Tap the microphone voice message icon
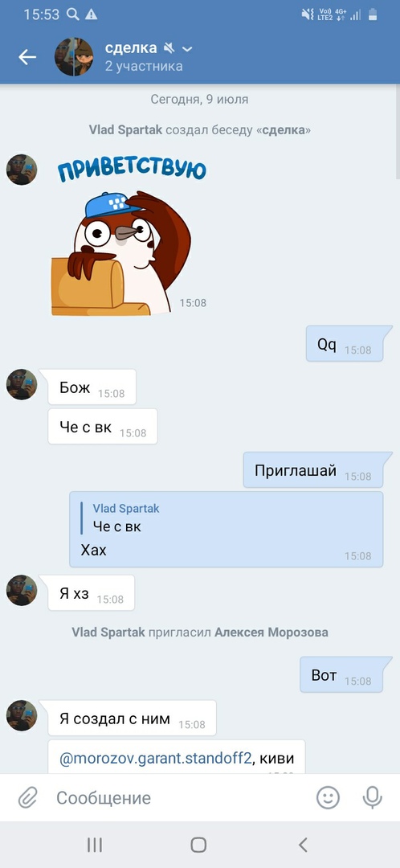This screenshot has height=868, width=400. click(373, 798)
